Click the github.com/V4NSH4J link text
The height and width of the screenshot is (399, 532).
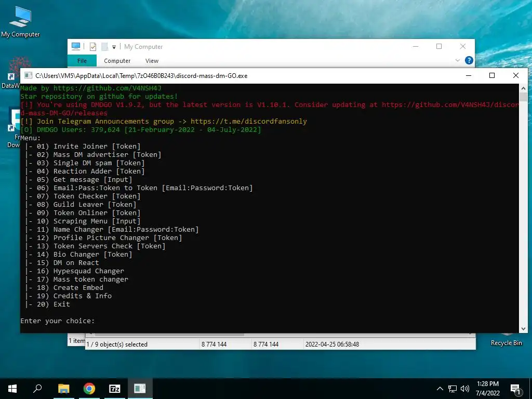[x=107, y=88]
